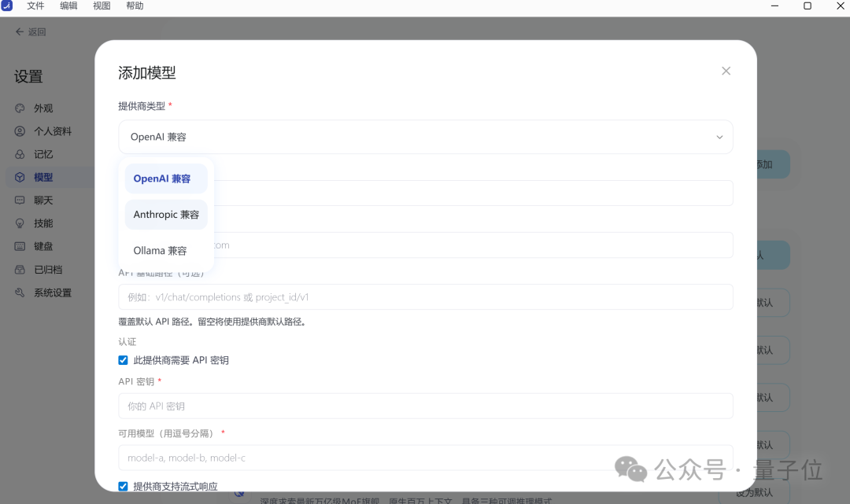The height and width of the screenshot is (504, 850).
Task: Click the 你的 API 密钥 input field
Action: coord(426,406)
